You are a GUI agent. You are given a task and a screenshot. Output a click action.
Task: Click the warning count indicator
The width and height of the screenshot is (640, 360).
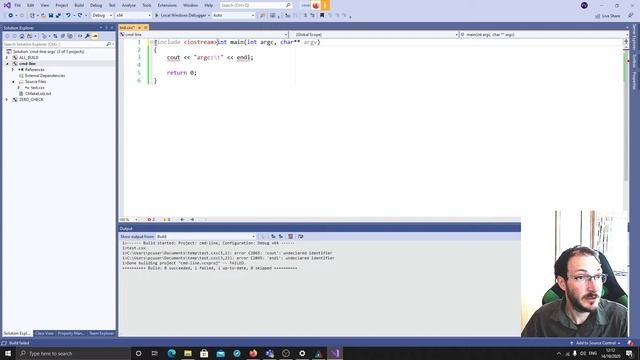[x=167, y=220]
